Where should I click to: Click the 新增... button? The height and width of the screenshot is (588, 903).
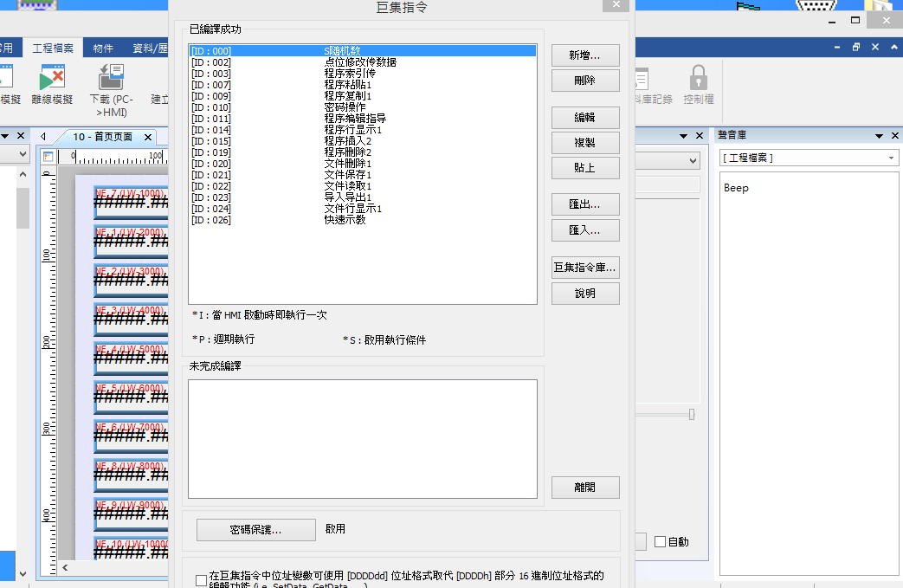585,55
